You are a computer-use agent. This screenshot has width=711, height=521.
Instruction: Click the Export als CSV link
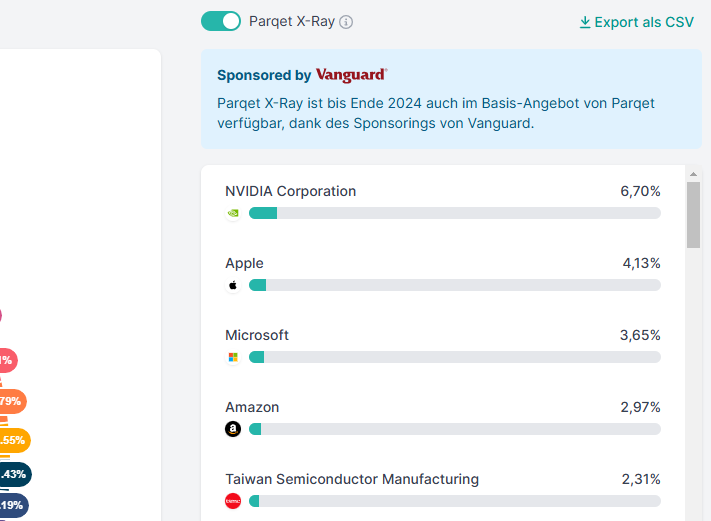[x=637, y=22]
